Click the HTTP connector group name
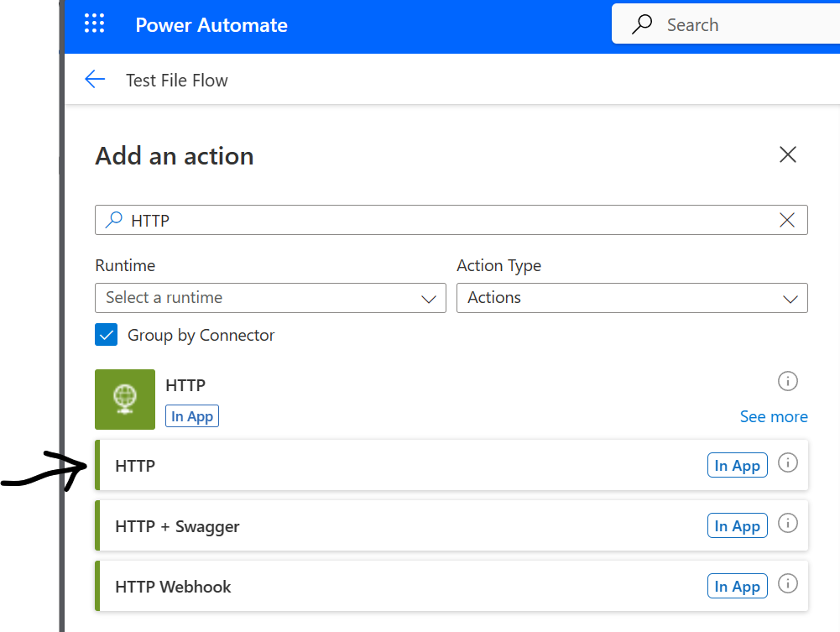Viewport: 840px width, 632px height. click(x=185, y=385)
